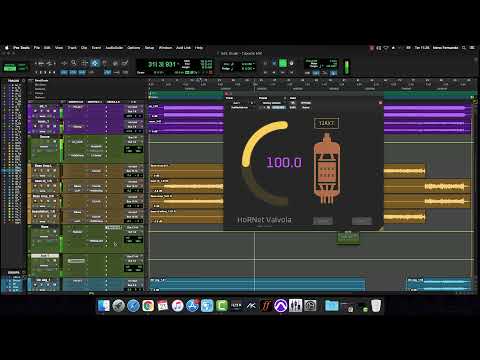The width and height of the screenshot is (480, 360).
Task: Open the blue folder in the Dock
Action: click(x=331, y=305)
